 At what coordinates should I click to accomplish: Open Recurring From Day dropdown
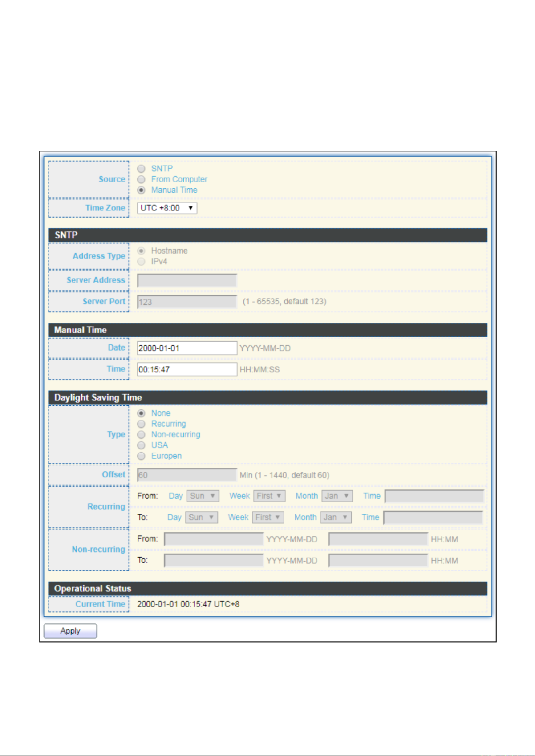pyautogui.click(x=203, y=496)
